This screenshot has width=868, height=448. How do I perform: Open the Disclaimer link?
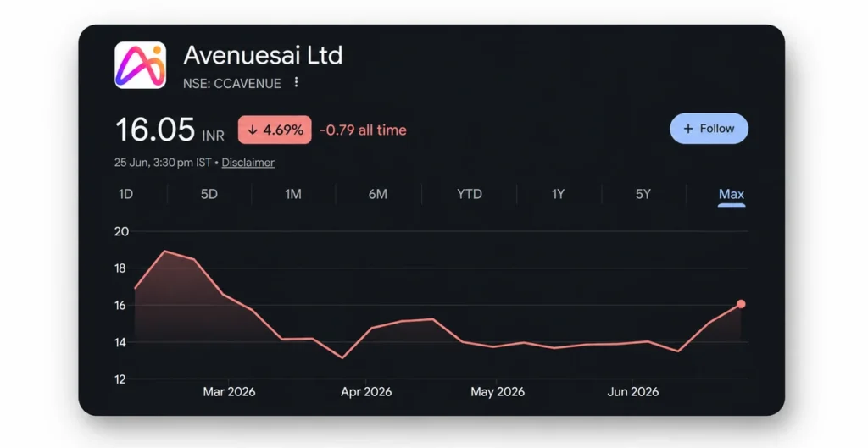point(248,163)
